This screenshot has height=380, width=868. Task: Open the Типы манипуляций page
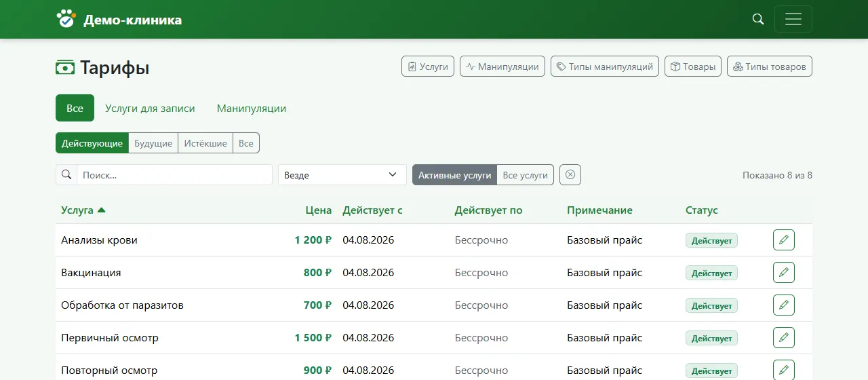(605, 66)
